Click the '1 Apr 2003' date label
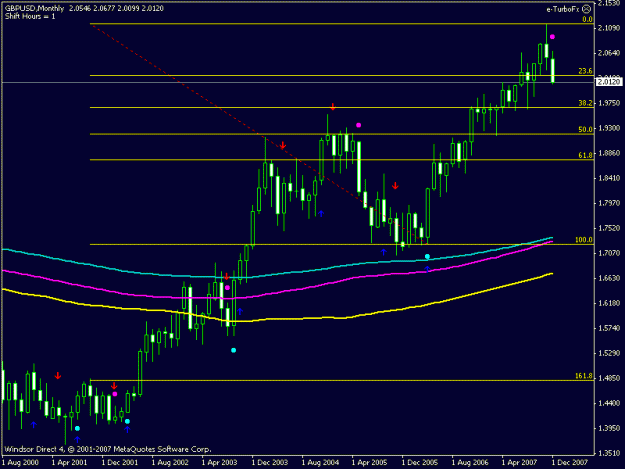 click(x=220, y=463)
